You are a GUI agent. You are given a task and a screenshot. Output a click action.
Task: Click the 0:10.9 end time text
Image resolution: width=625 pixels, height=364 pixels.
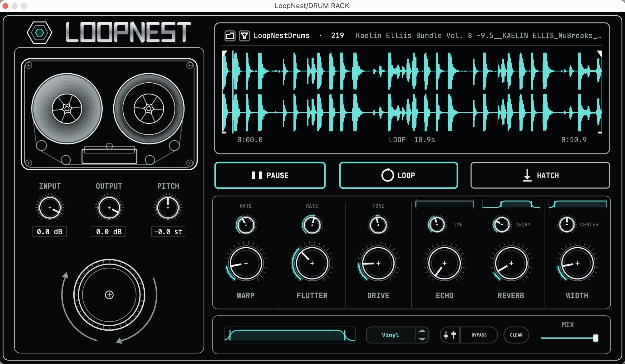(574, 140)
